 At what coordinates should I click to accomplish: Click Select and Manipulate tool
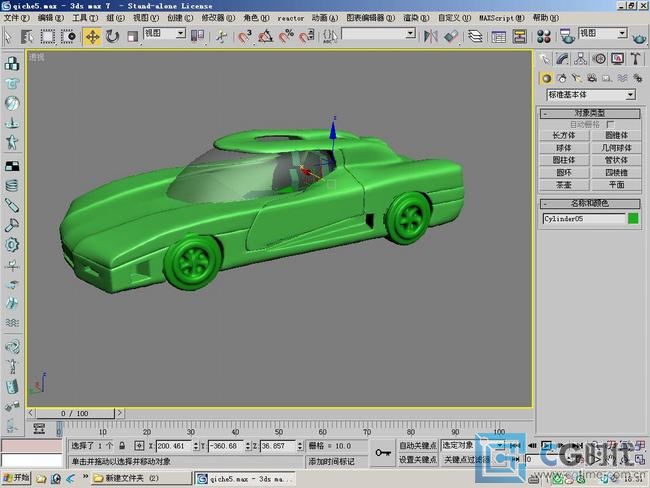tap(222, 36)
